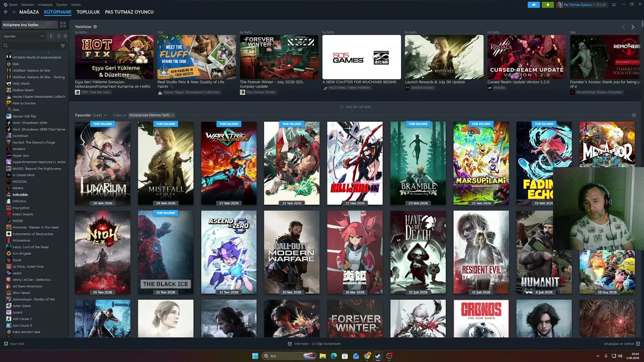This screenshot has width=644, height=362.
Task: Select Inscryption in the game list
Action: 21,208
